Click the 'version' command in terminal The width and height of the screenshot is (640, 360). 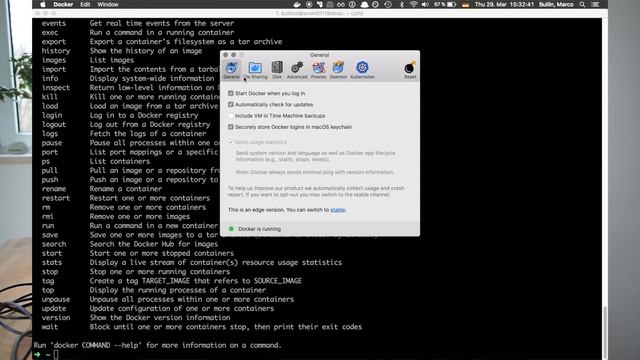pyautogui.click(x=56, y=318)
